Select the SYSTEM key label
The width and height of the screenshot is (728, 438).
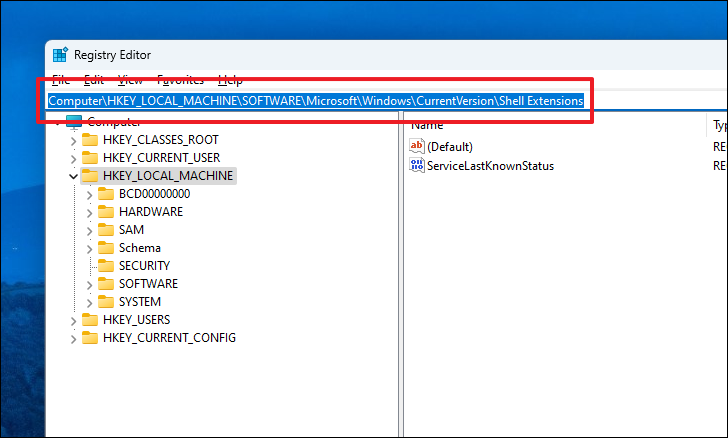coord(140,302)
